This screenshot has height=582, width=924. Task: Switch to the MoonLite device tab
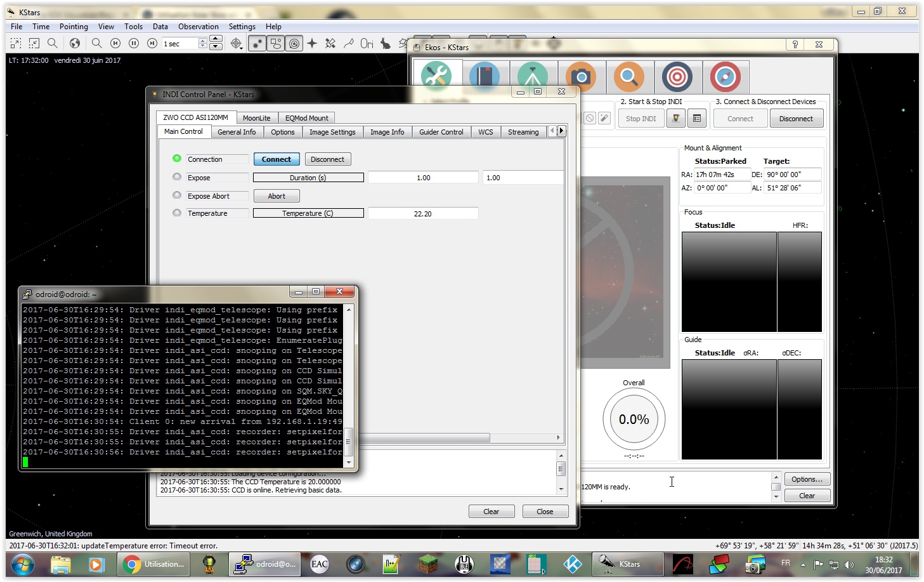(x=256, y=118)
